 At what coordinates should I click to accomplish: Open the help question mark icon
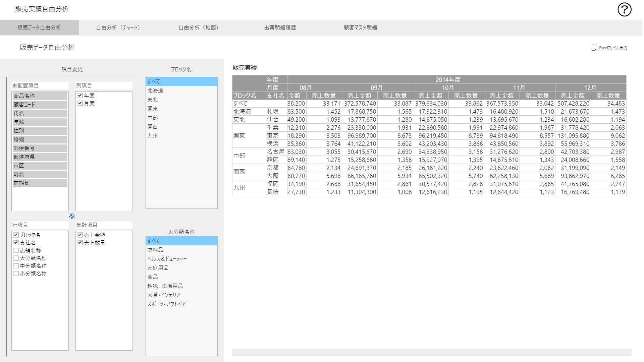pos(624,9)
